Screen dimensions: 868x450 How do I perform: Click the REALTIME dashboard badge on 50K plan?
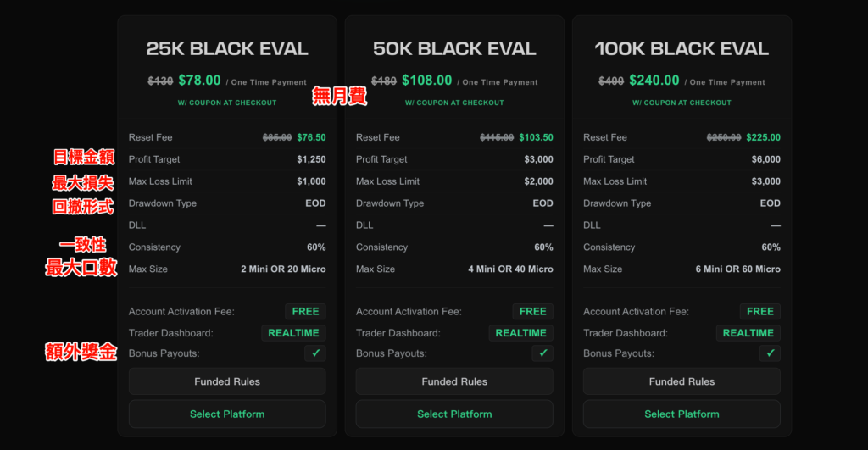click(520, 333)
